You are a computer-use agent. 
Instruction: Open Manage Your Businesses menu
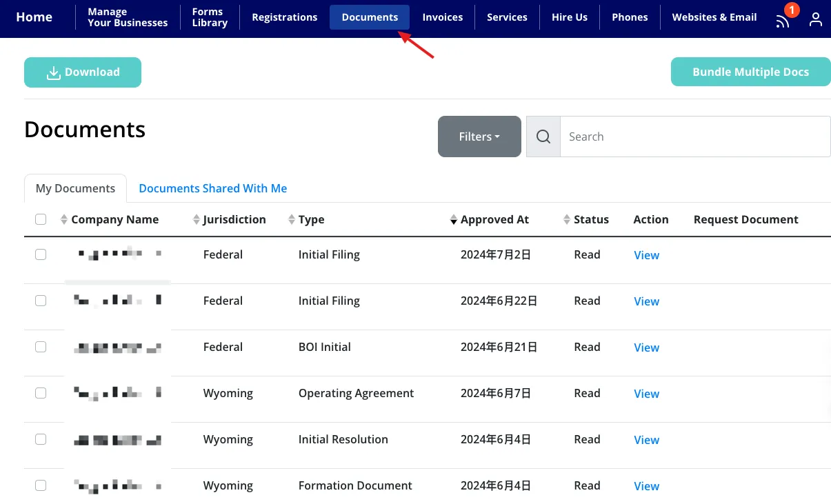[x=128, y=17]
